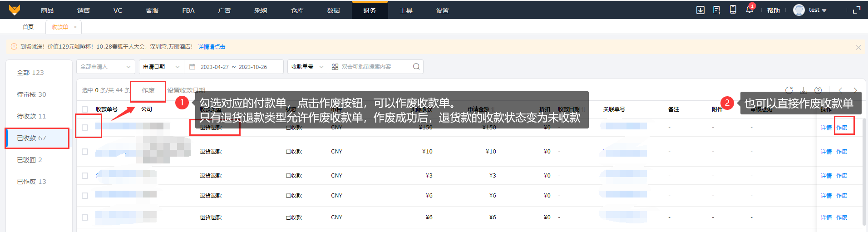Open the 工具 menu
This screenshot has height=232, width=868.
pyautogui.click(x=406, y=10)
